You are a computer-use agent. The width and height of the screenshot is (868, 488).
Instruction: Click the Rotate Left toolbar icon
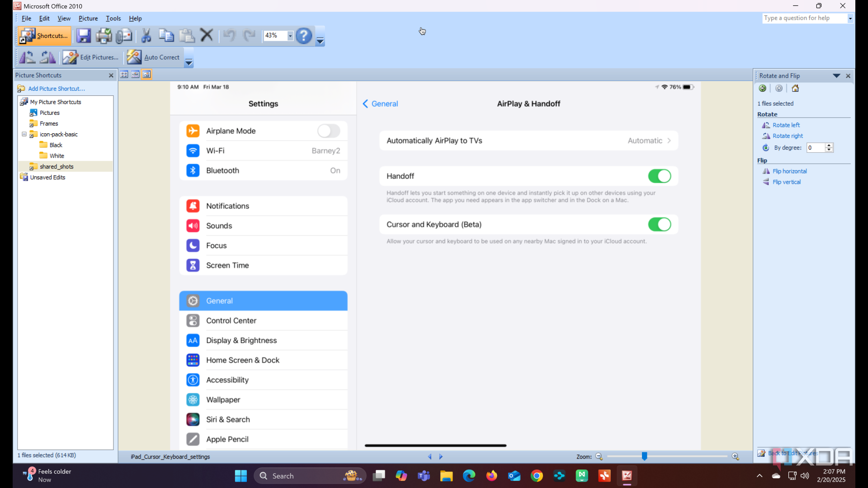coord(27,57)
